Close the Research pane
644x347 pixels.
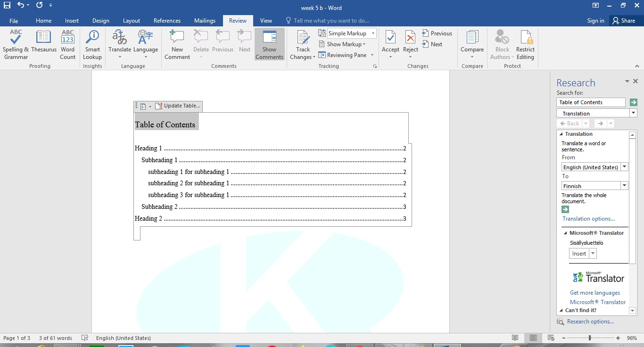[x=636, y=82]
